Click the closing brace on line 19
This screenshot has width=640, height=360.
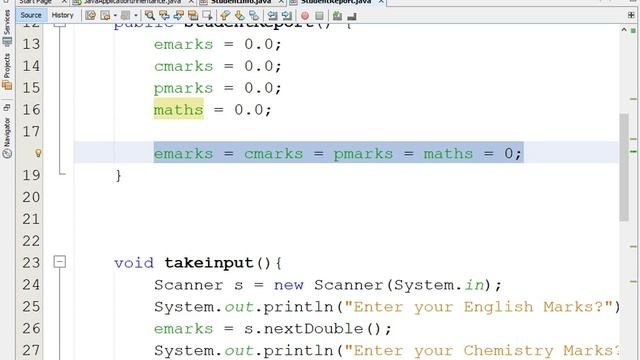tap(118, 176)
